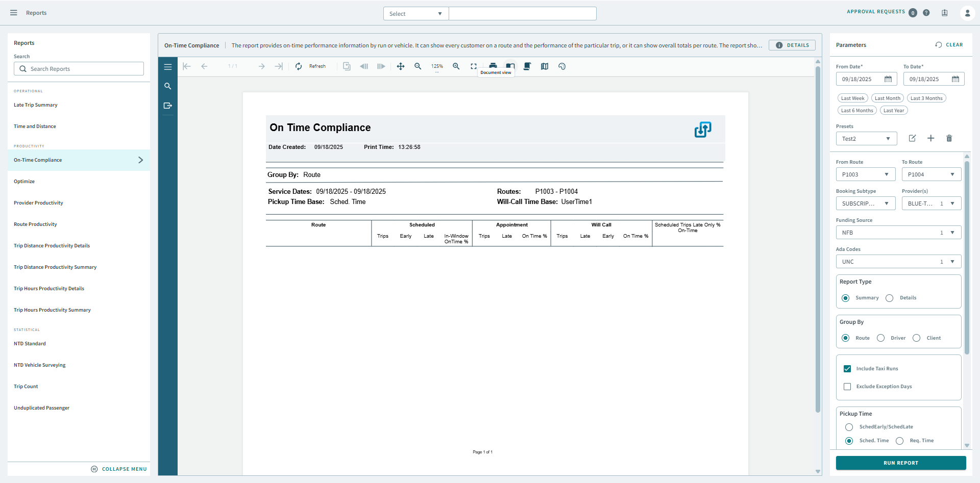Open the search panel in the viewer sidebar
Viewport: 980px width, 483px height.
[168, 86]
